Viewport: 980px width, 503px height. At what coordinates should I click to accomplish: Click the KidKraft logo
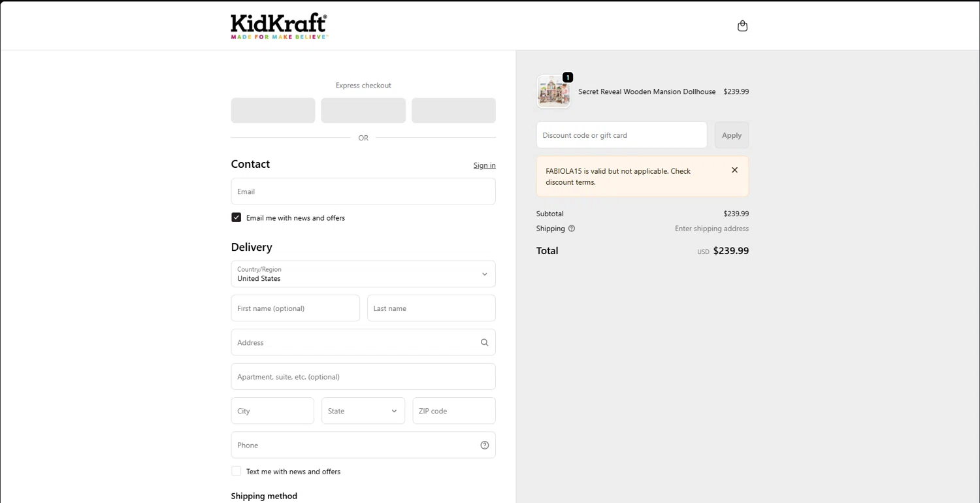279,26
